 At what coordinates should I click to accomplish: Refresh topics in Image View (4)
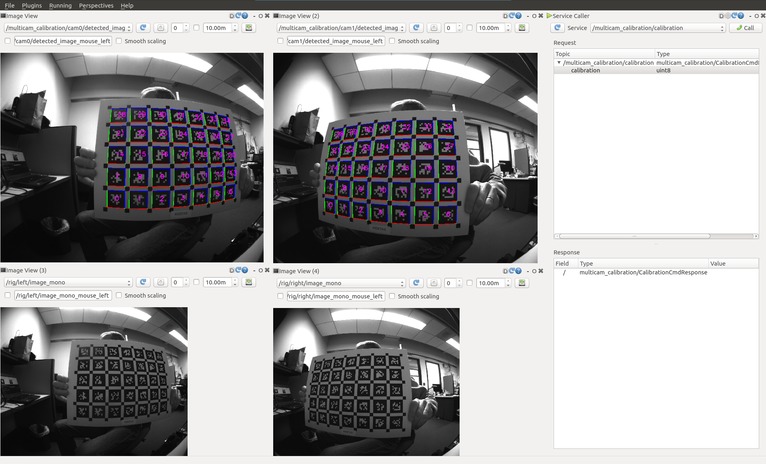click(x=416, y=283)
